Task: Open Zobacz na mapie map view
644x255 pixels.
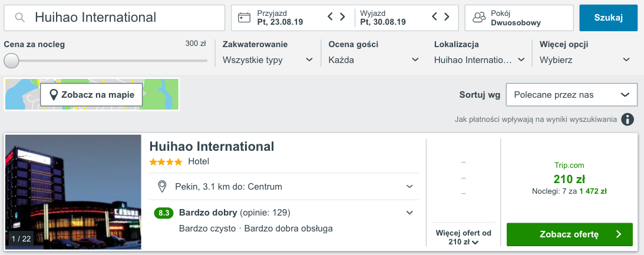Action: [x=91, y=95]
